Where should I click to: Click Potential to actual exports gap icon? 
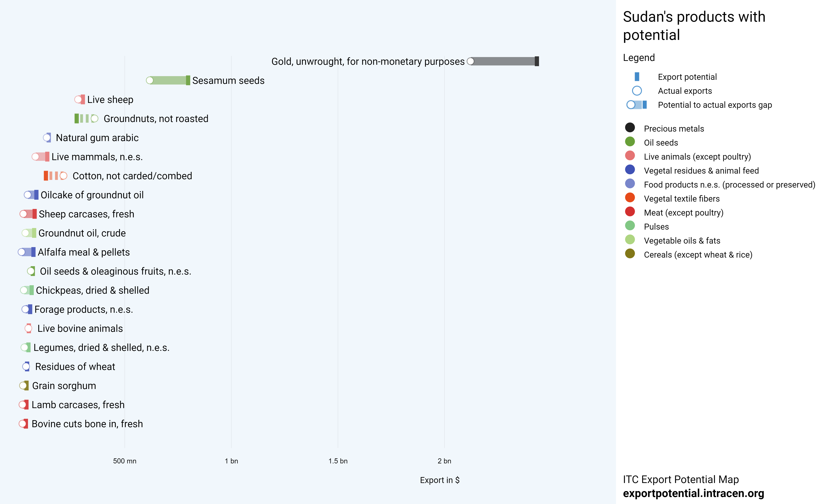(x=637, y=105)
